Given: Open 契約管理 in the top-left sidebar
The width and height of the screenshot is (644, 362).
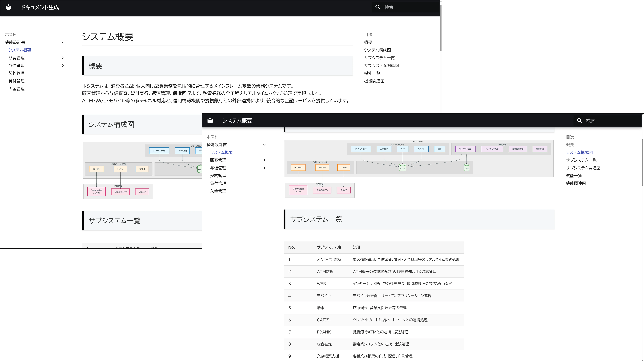Looking at the screenshot, I should pyautogui.click(x=16, y=73).
